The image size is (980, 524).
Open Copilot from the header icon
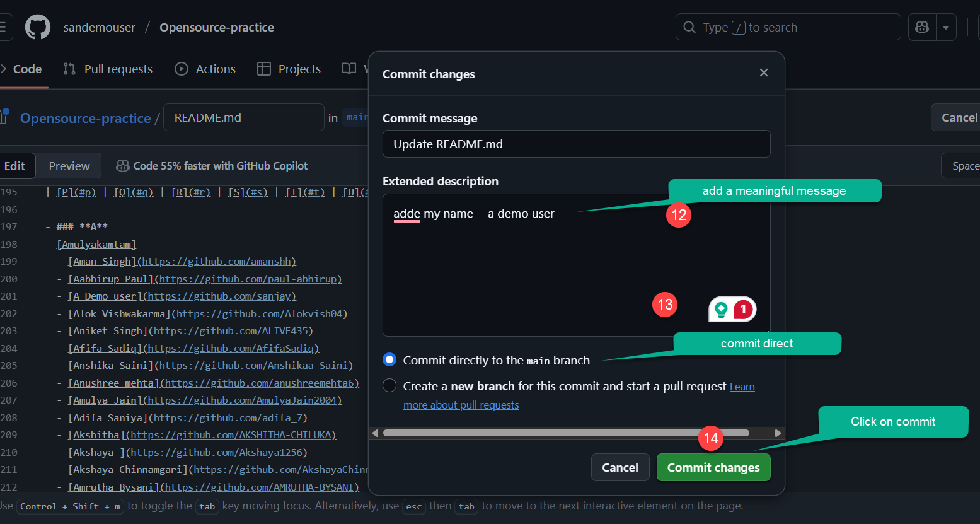[921, 26]
